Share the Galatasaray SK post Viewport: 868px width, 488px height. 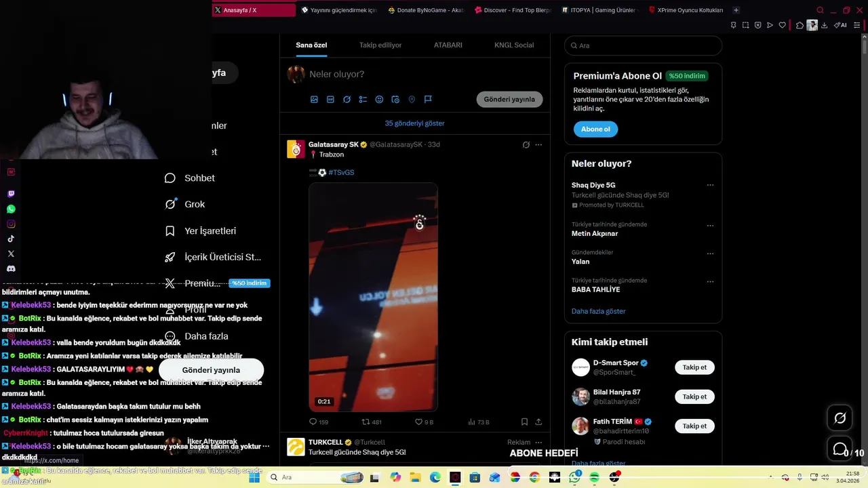tap(538, 422)
